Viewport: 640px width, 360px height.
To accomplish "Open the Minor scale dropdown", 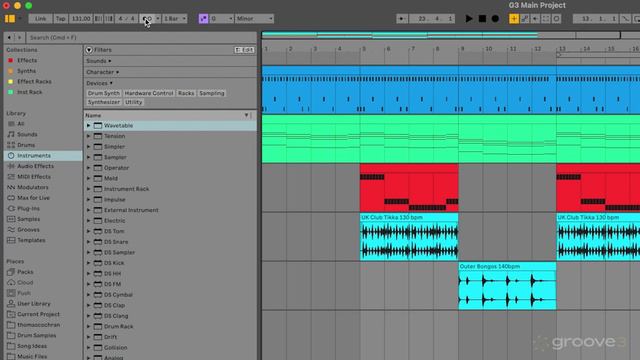I will tap(254, 18).
